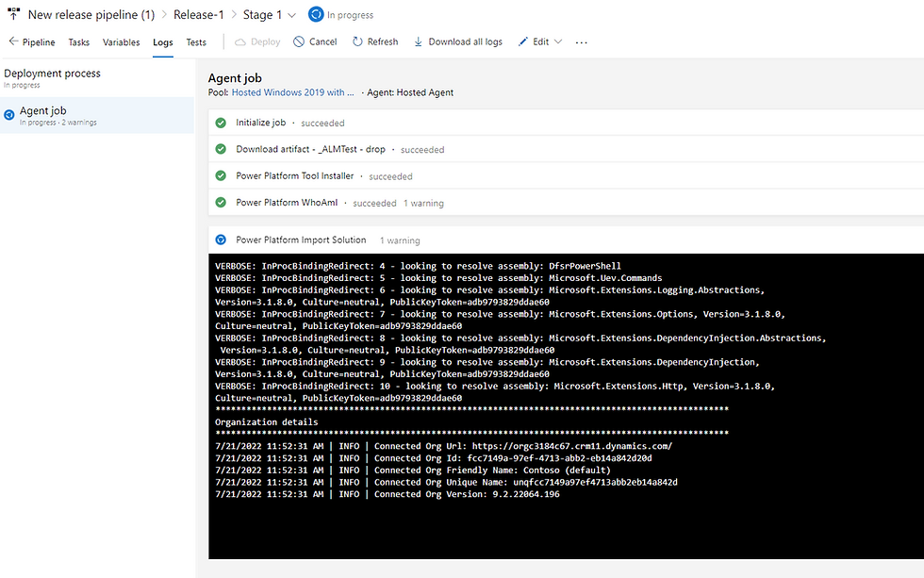Click Organization details log heading

(266, 421)
